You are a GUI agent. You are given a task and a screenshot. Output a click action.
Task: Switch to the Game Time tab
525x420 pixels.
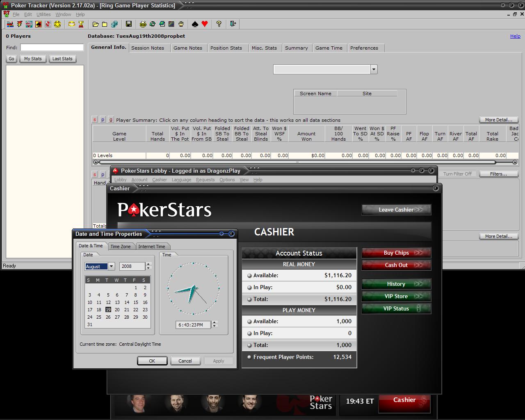pos(329,48)
